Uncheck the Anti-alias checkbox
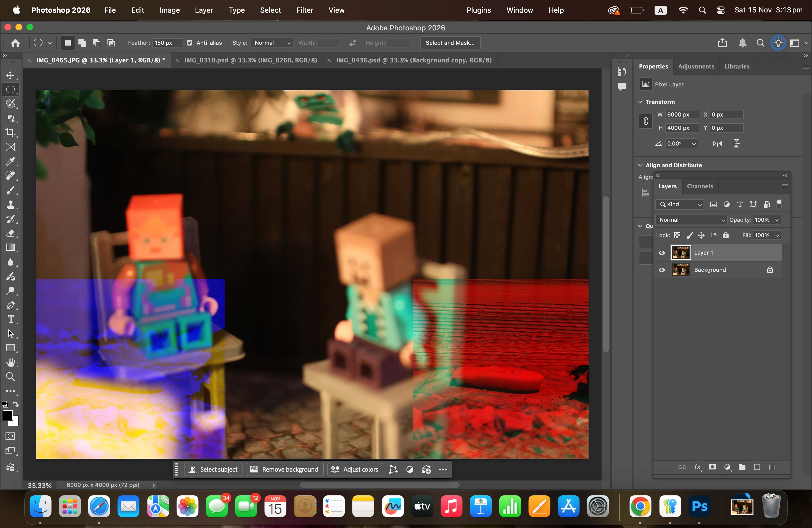Viewport: 812px width, 528px height. (189, 43)
